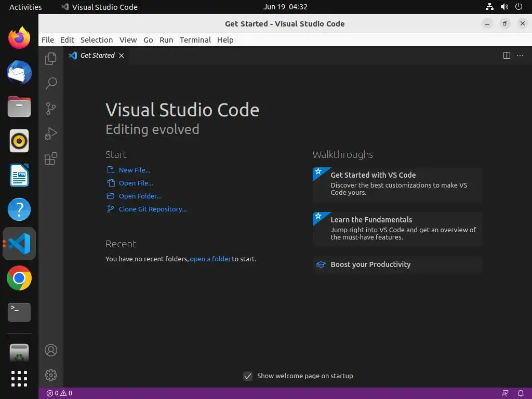Viewport: 532px width, 399px height.
Task: Open the Boost your Productivity walkthrough
Action: [x=397, y=264]
